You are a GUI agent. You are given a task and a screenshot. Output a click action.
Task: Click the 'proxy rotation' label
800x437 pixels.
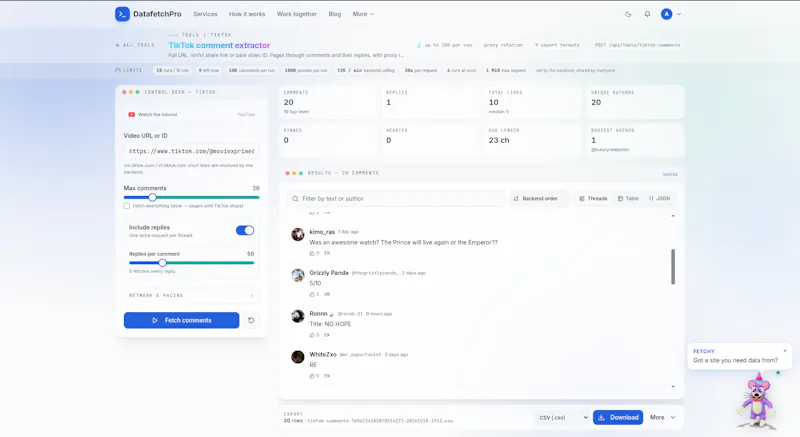coord(503,45)
